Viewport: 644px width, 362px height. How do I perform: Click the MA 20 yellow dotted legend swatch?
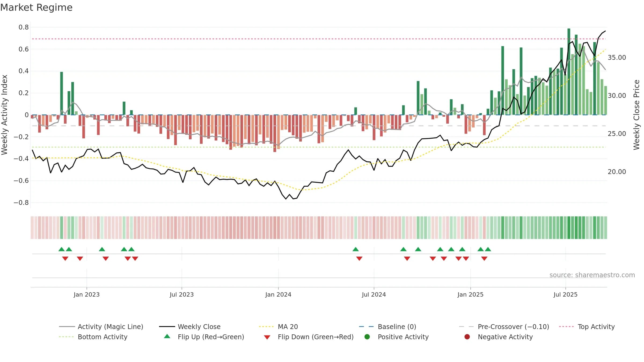(x=266, y=327)
